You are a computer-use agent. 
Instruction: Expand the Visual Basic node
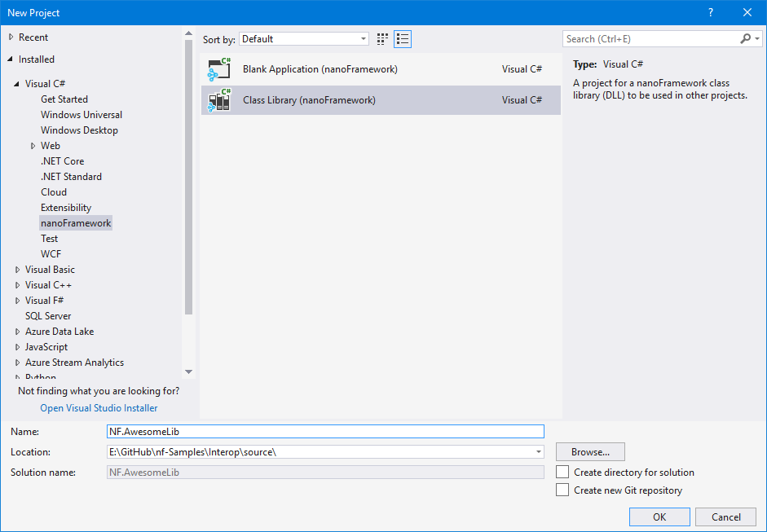pyautogui.click(x=18, y=270)
